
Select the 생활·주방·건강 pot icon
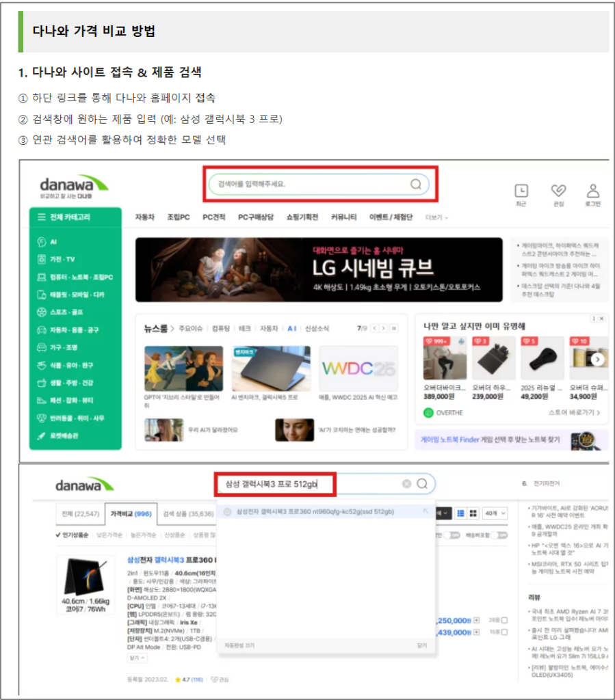[42, 383]
